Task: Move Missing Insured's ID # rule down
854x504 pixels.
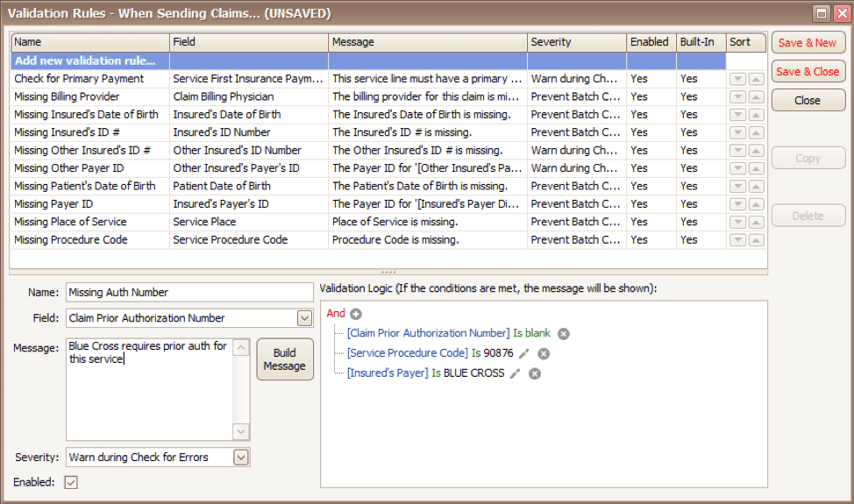Action: 737,133
